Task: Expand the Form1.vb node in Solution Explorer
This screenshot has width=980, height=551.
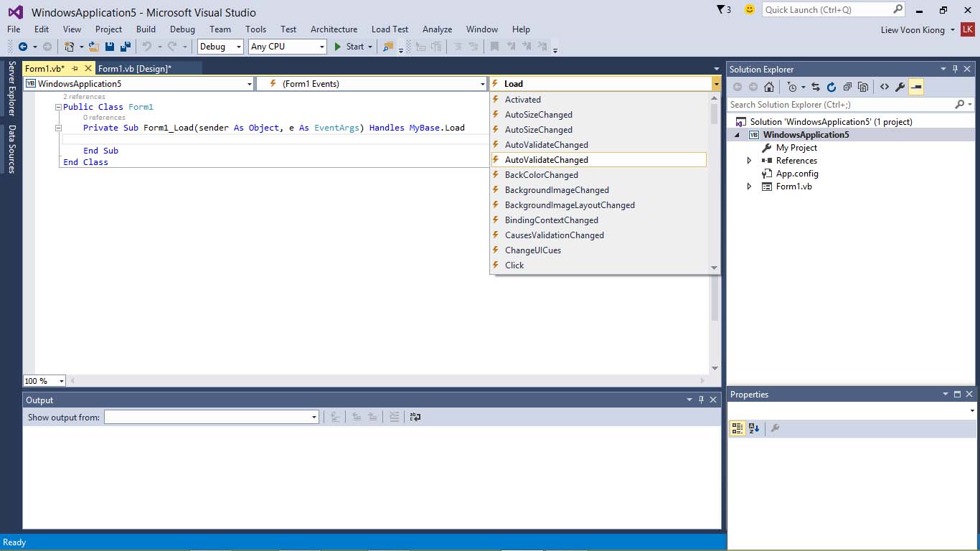Action: click(750, 187)
